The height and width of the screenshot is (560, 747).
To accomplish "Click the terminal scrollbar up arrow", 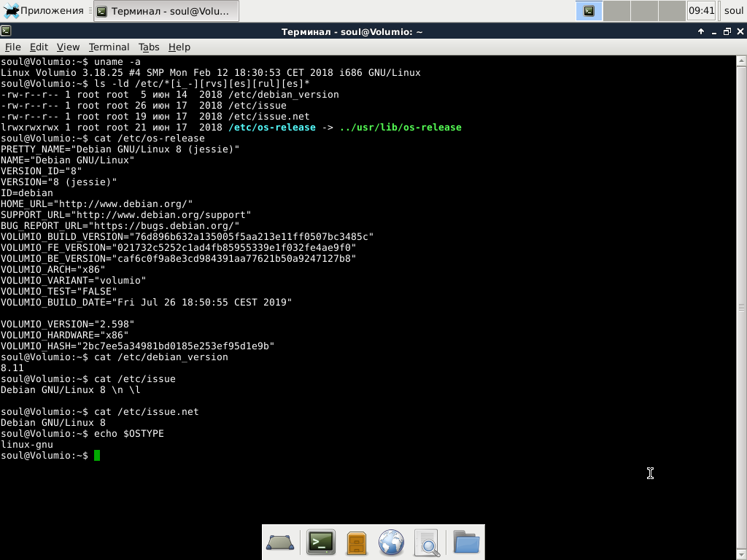I will click(x=741, y=61).
